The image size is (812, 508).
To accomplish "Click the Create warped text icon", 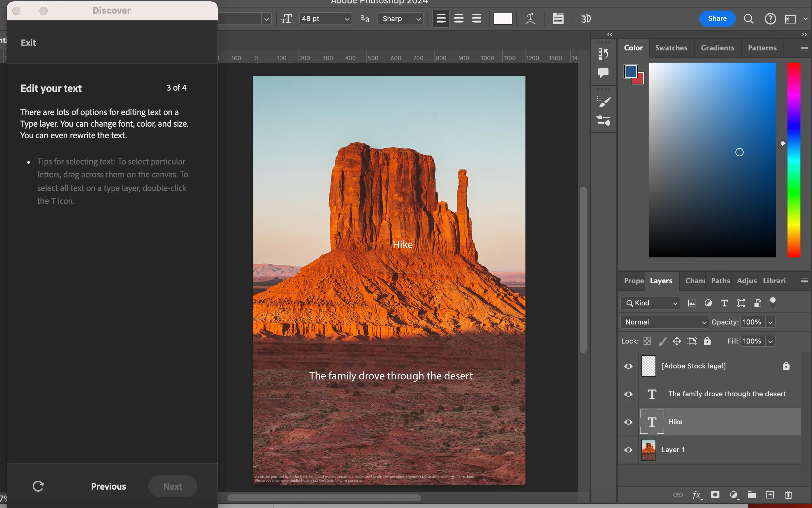I will (x=530, y=19).
